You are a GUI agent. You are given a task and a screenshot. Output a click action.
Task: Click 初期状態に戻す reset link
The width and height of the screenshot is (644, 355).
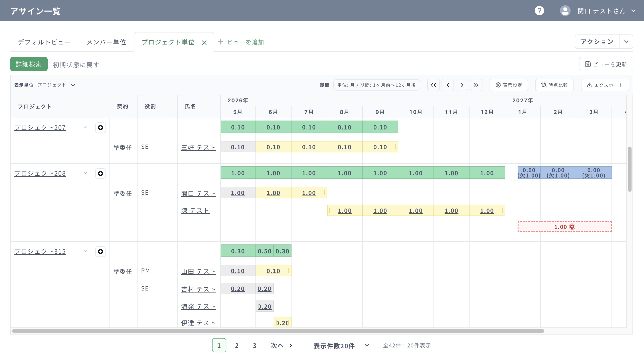76,65
